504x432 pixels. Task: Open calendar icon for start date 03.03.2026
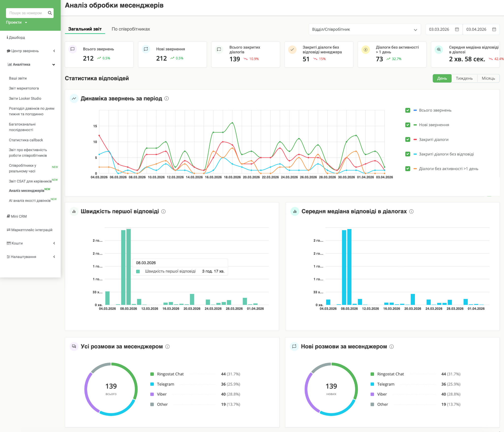(457, 29)
